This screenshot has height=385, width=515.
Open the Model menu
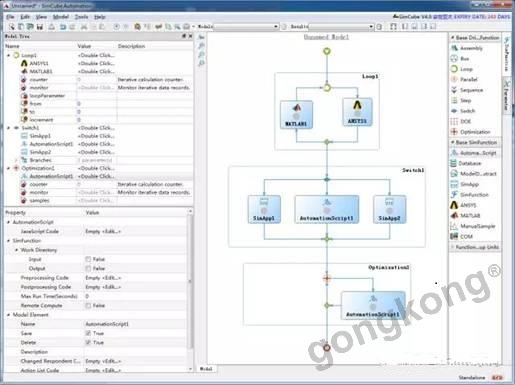(x=61, y=17)
